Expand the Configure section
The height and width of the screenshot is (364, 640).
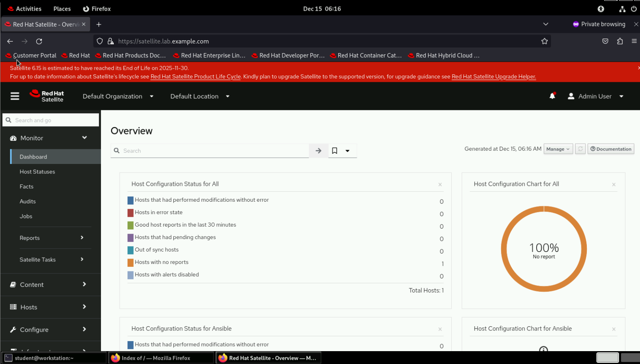coord(50,330)
